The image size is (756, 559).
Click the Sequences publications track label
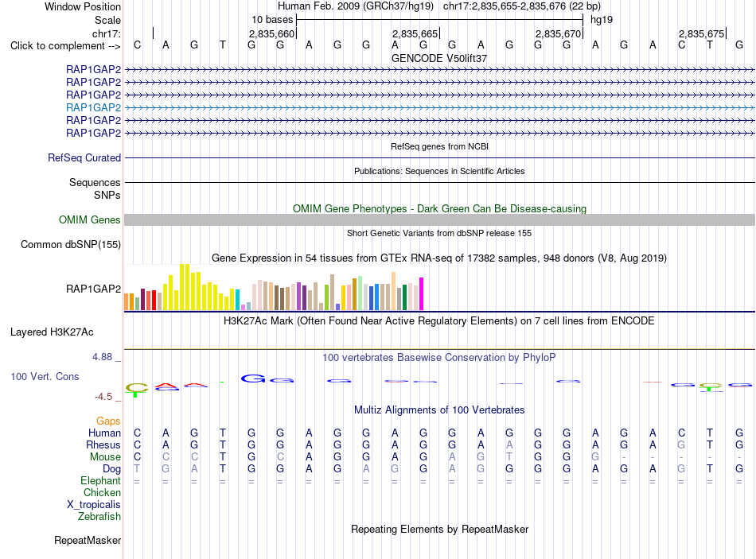[95, 183]
